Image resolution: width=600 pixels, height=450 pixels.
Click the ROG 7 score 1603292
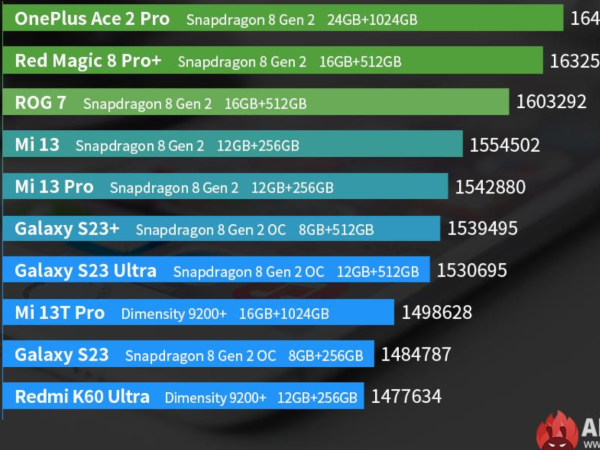click(558, 103)
